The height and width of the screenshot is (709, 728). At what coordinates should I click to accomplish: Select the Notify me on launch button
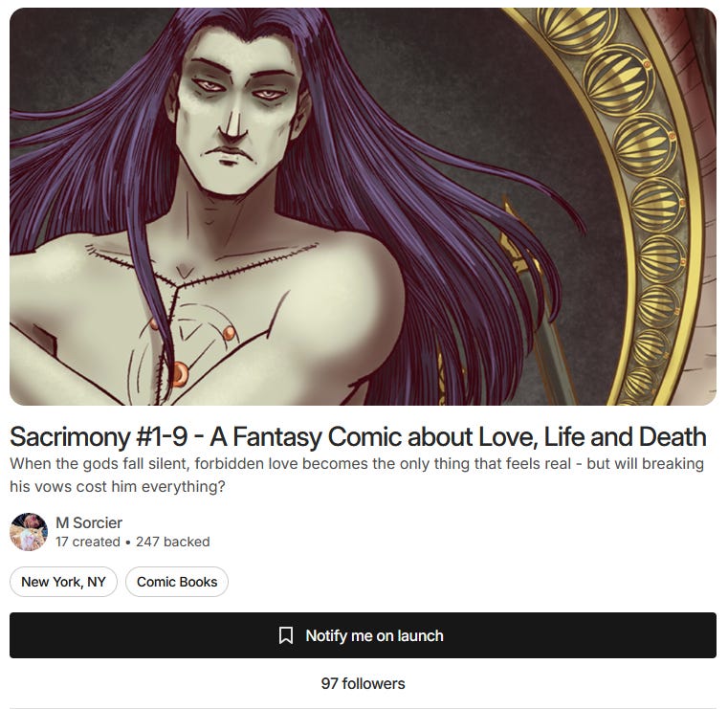(x=363, y=635)
